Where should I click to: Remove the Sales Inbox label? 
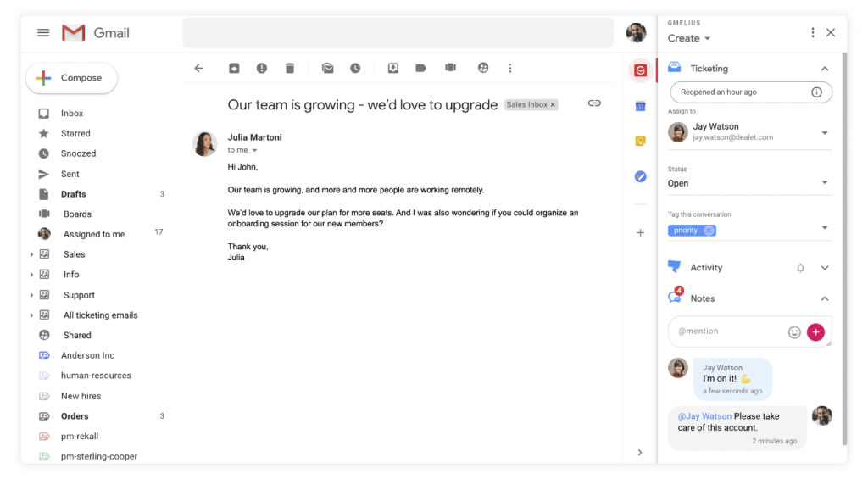(553, 104)
